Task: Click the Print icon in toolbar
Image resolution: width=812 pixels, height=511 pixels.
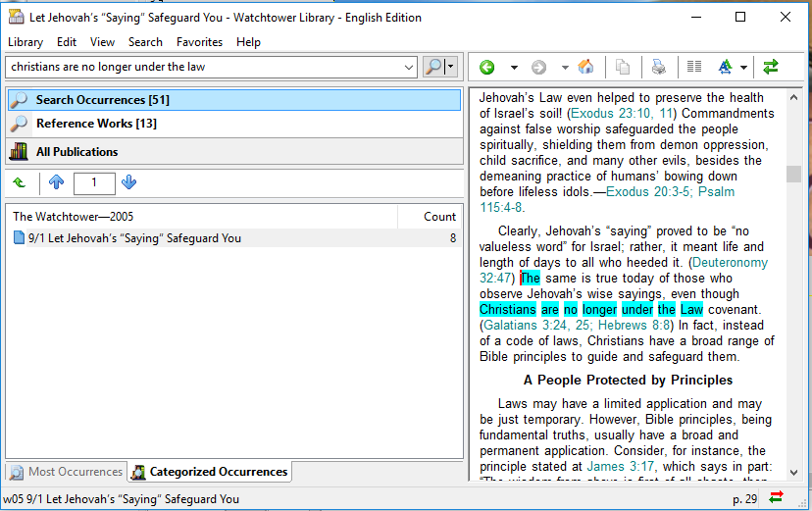Action: point(659,67)
